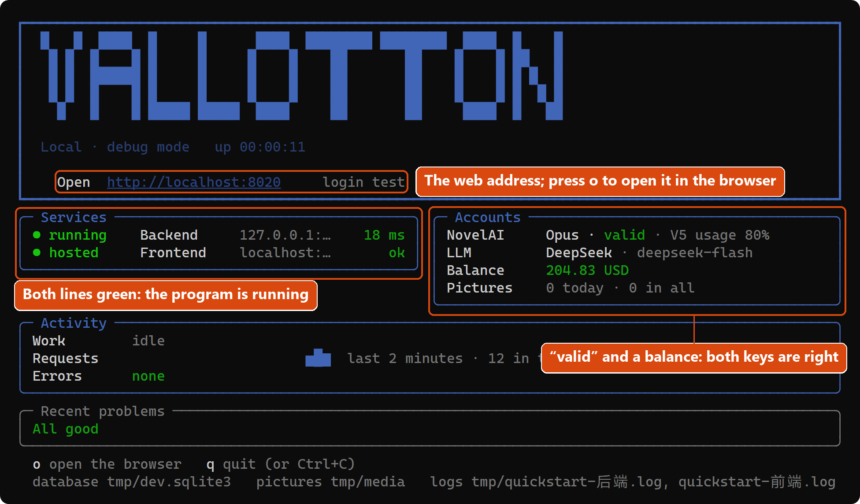Click the green 'valid' NovelAI status
Screen dimensions: 860x504
tap(624, 235)
